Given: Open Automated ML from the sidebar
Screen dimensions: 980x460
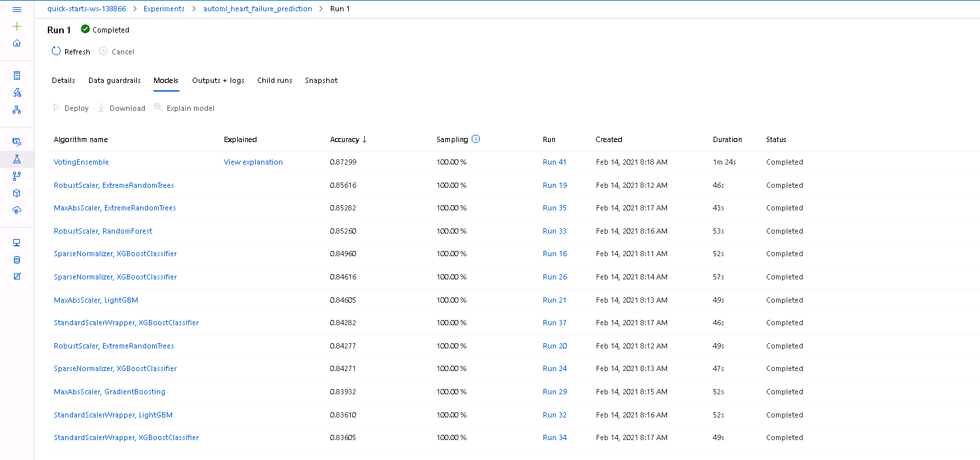Looking at the screenshot, I should click(x=17, y=92).
